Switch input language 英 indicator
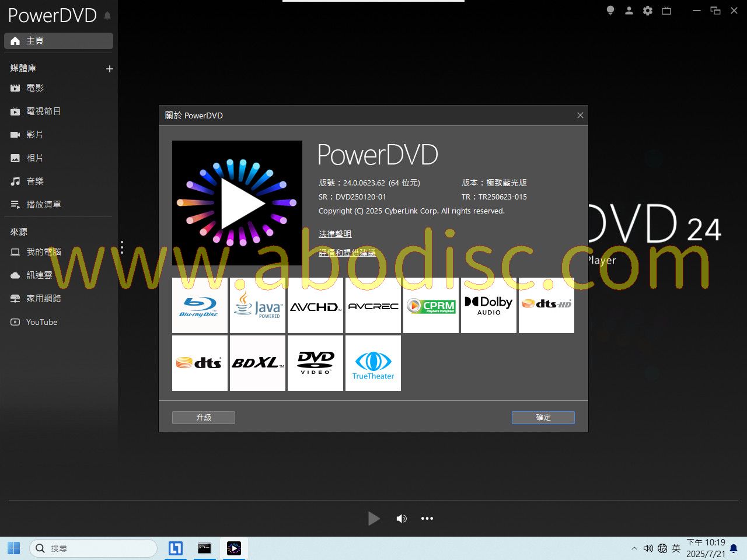Viewport: 747px width, 560px height. point(676,548)
